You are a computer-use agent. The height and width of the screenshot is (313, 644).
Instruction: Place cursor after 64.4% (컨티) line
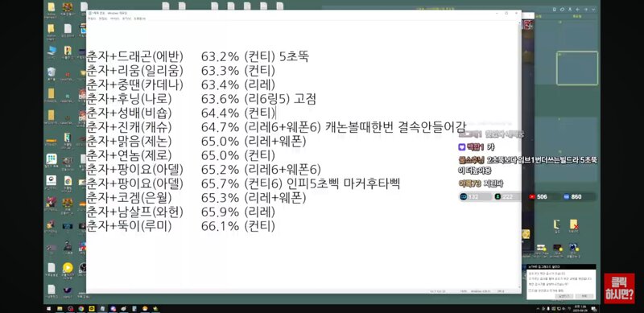coord(275,113)
